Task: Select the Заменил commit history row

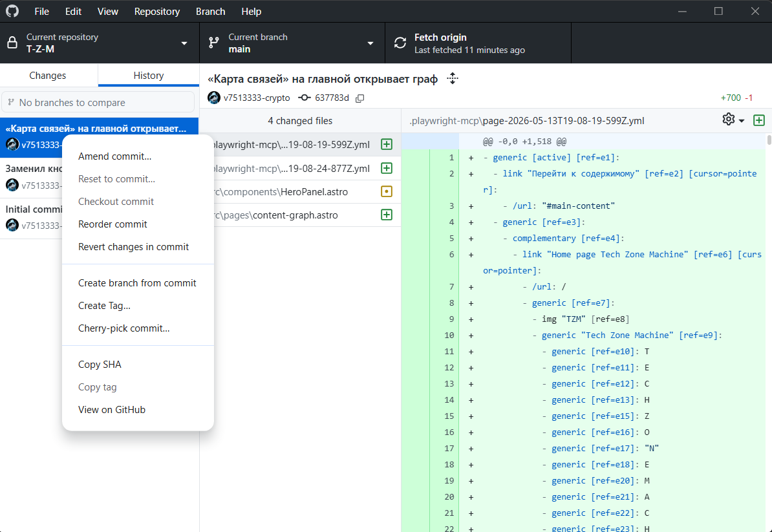Action: 32,178
